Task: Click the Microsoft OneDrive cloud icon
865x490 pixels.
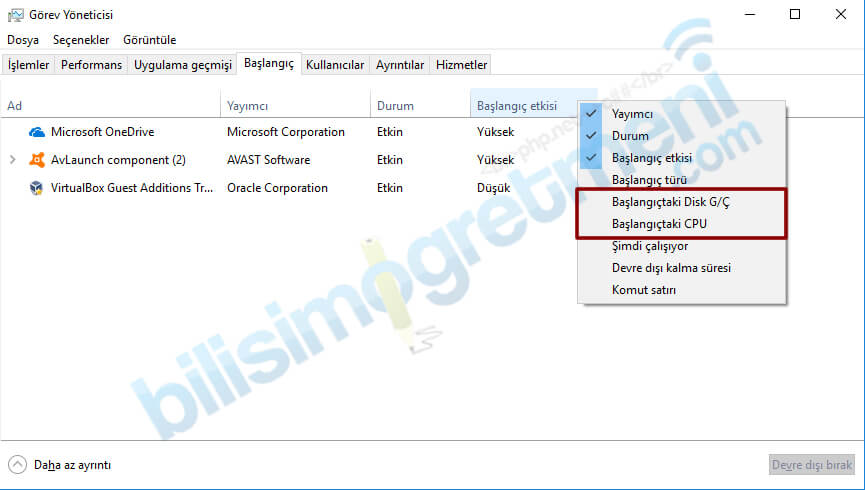Action: (37, 132)
